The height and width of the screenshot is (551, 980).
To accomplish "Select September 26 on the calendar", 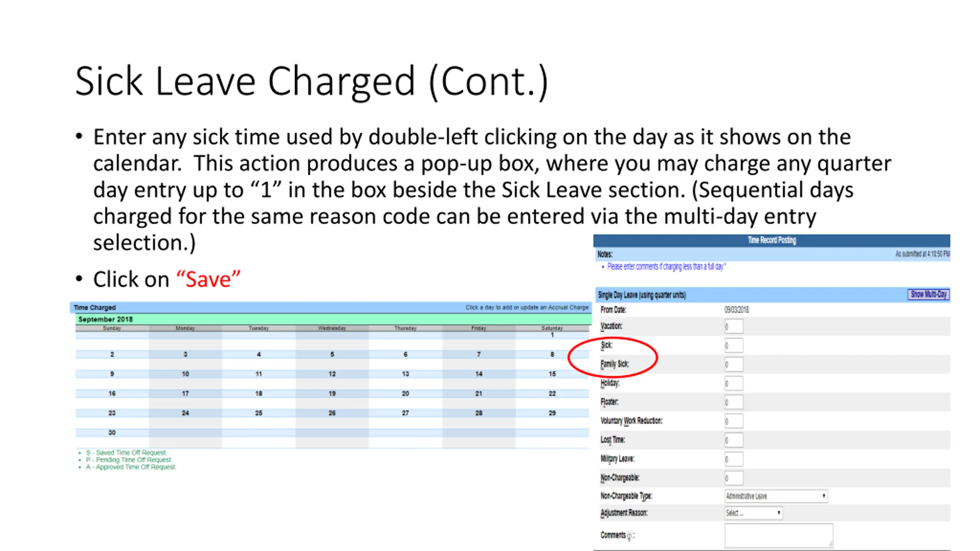I will coord(332,413).
